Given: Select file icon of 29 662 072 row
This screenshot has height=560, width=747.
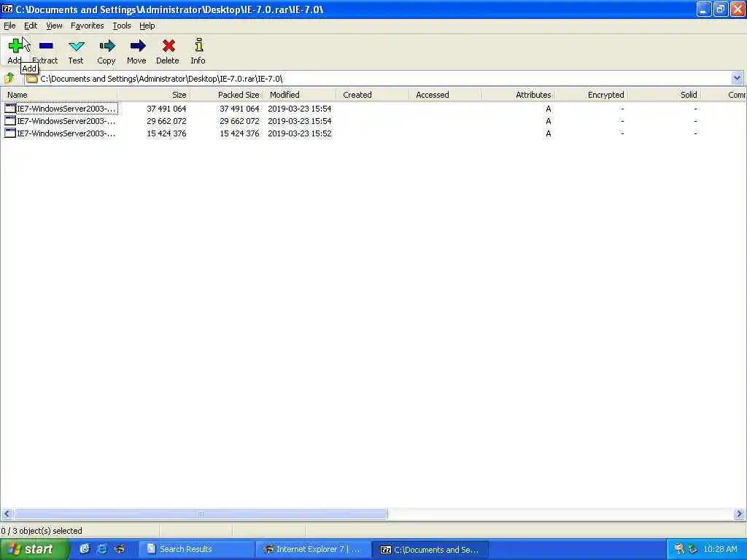Looking at the screenshot, I should pos(10,121).
